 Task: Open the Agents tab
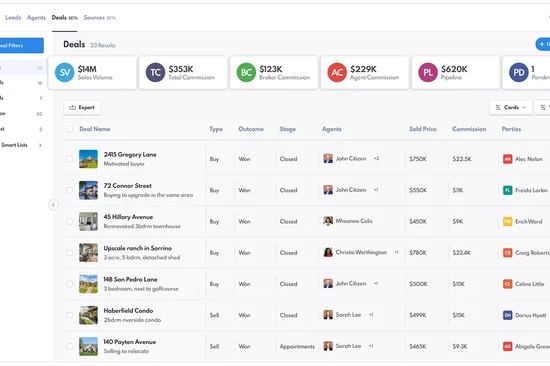coord(36,18)
